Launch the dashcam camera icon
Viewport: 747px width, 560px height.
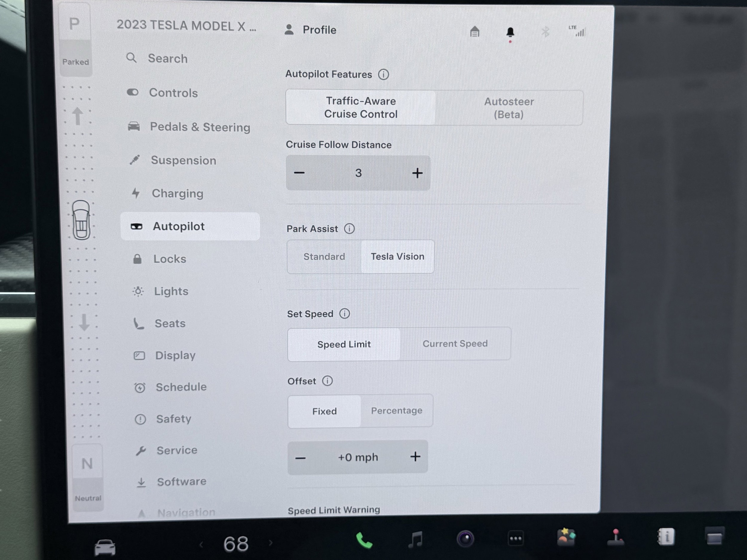(x=465, y=539)
